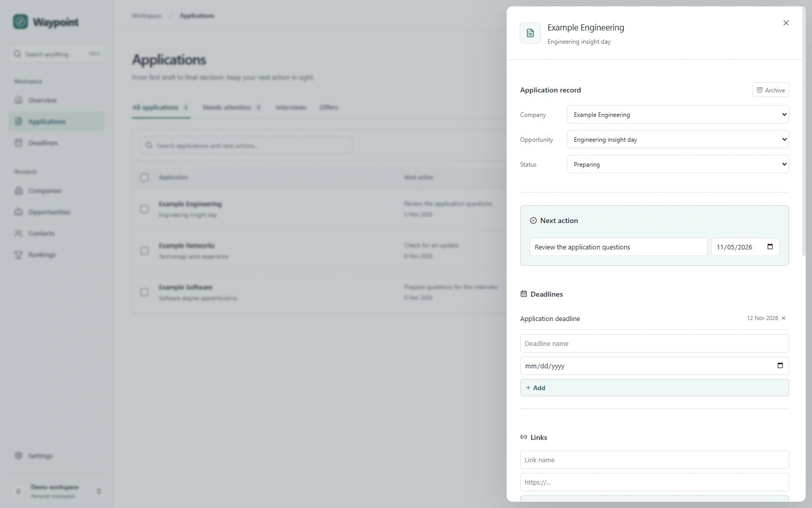Tick the Example Networks row checkbox

pyautogui.click(x=144, y=250)
